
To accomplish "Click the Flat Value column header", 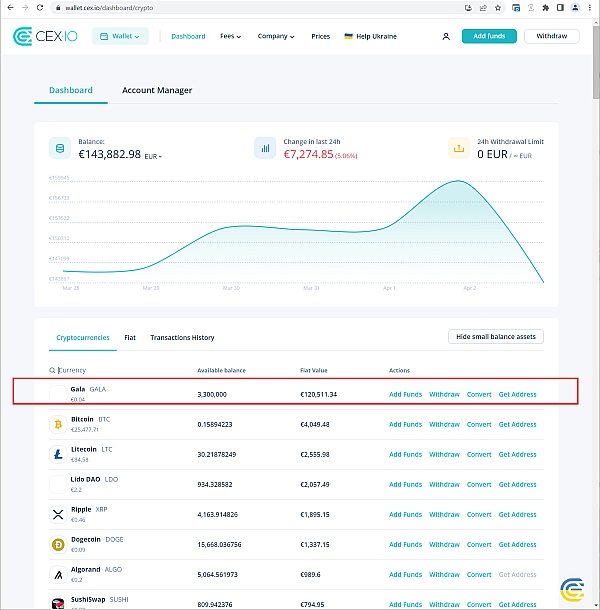I will (x=314, y=370).
